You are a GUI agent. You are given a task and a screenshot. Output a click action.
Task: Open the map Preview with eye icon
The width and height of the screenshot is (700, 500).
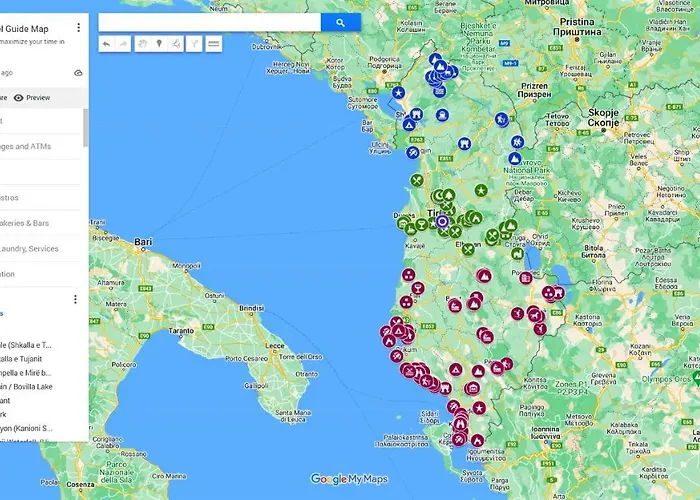click(32, 98)
